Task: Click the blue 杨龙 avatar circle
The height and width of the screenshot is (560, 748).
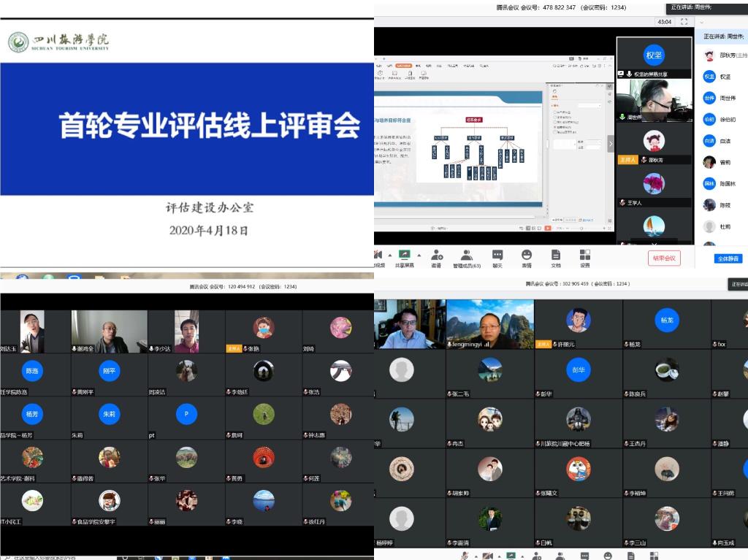Action: pos(667,320)
